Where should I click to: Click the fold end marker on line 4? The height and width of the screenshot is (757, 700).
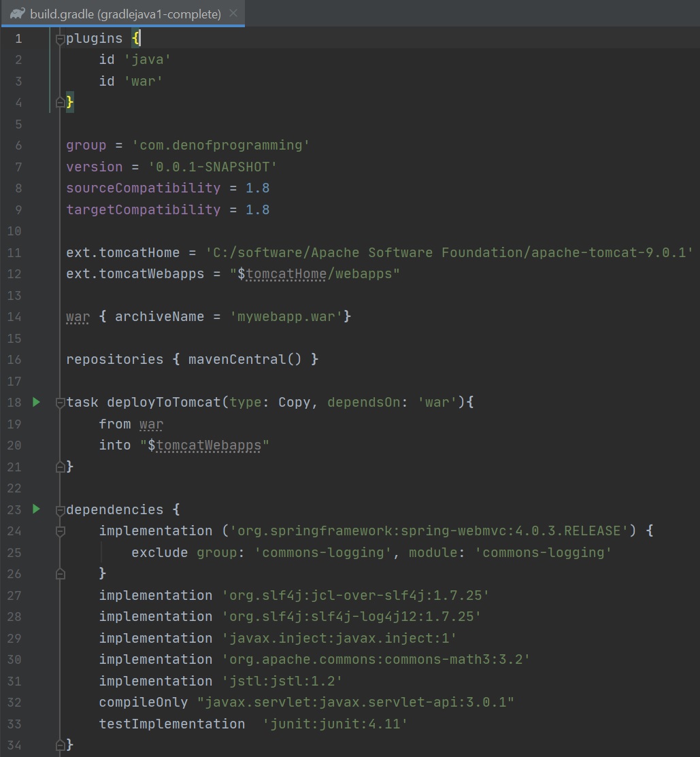click(x=60, y=103)
